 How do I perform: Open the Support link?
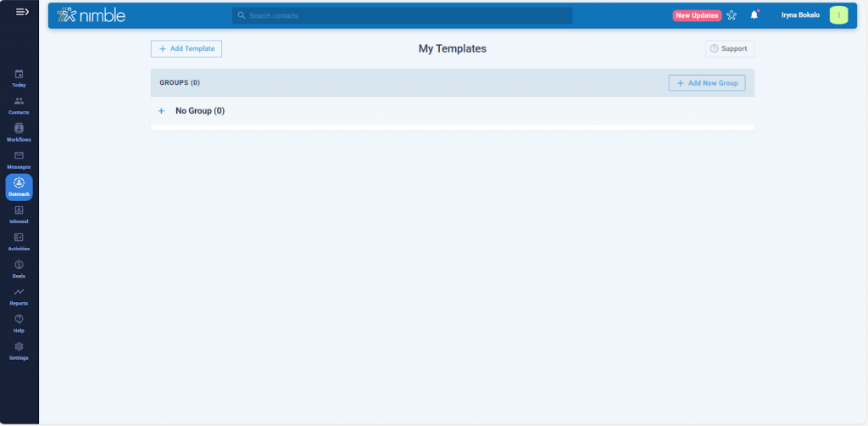729,49
